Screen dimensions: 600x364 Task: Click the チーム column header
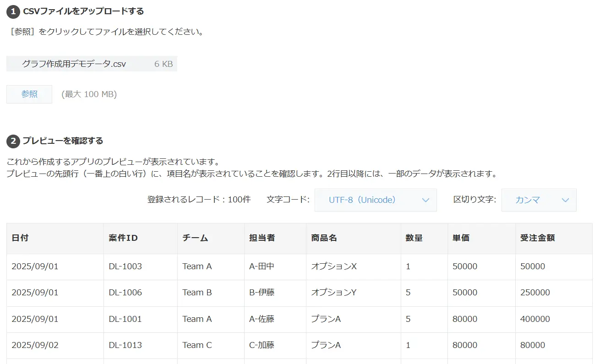tap(195, 238)
